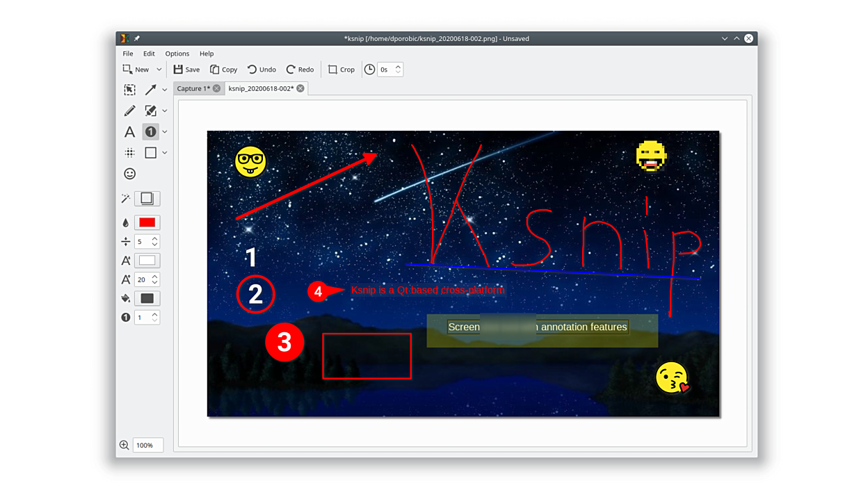The image size is (868, 488).
Task: Select the Blur/pixelate tool
Action: pos(129,152)
